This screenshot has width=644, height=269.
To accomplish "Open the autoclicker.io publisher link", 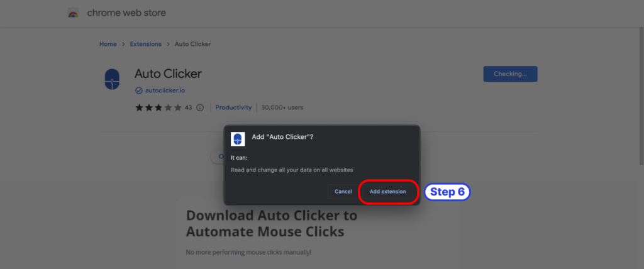I will point(165,91).
